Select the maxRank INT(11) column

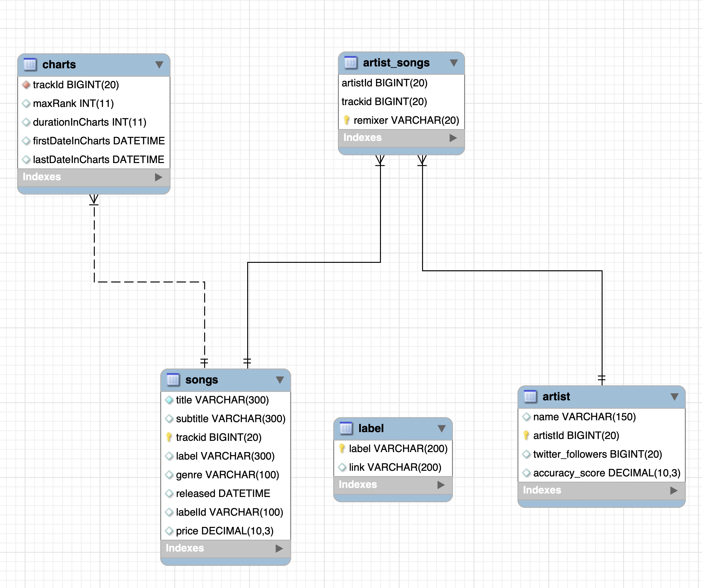point(73,104)
